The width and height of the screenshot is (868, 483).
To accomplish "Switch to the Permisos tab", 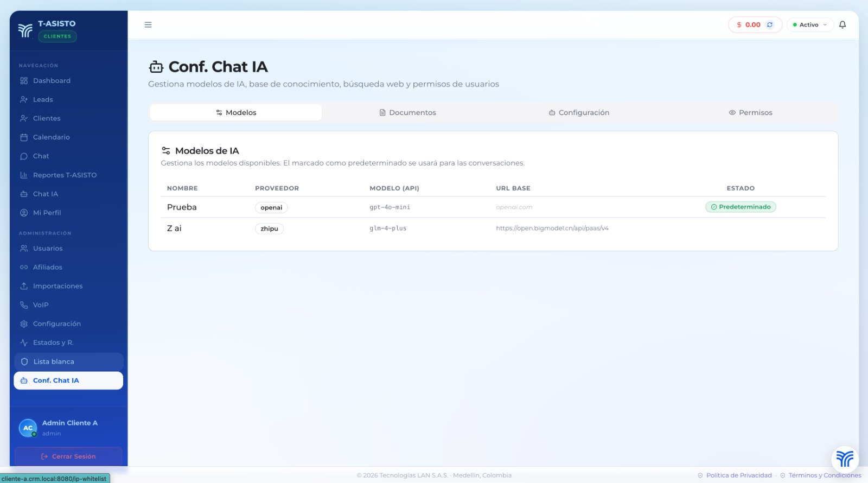I will pyautogui.click(x=750, y=112).
